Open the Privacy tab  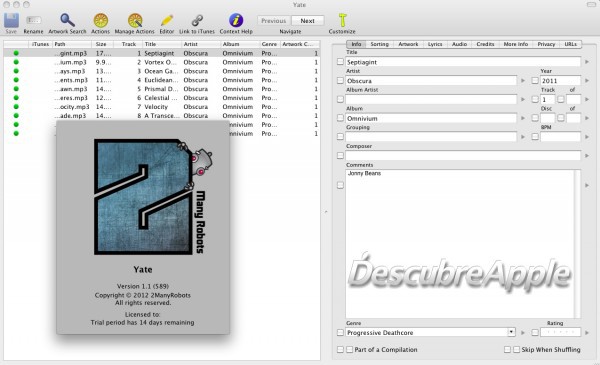(x=546, y=44)
